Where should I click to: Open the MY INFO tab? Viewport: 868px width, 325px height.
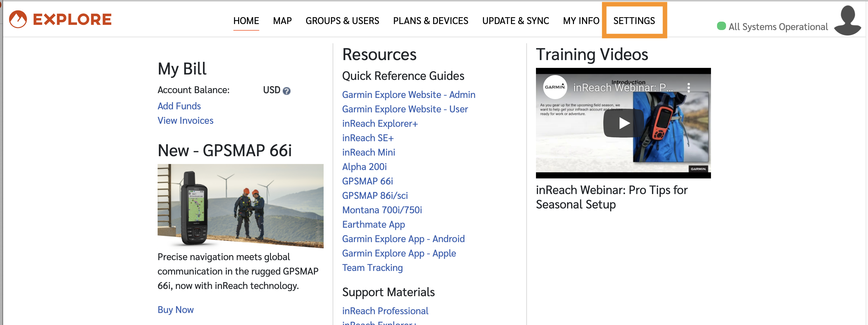pyautogui.click(x=581, y=21)
